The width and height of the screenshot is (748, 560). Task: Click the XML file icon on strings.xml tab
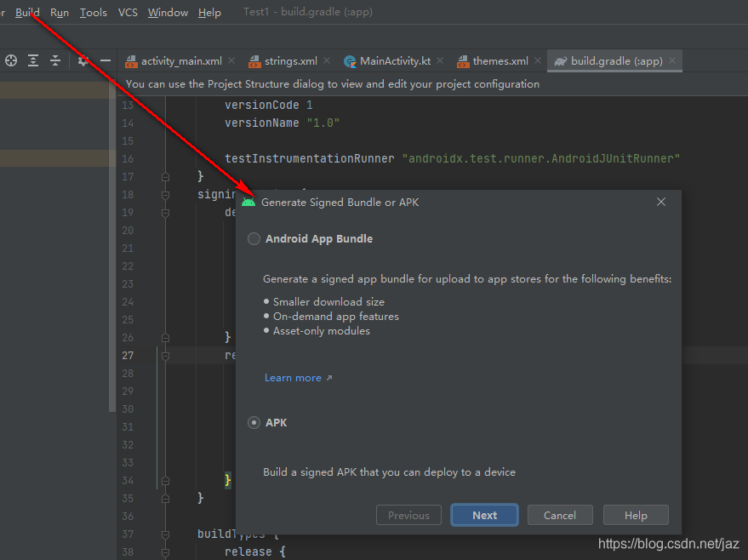tap(254, 61)
